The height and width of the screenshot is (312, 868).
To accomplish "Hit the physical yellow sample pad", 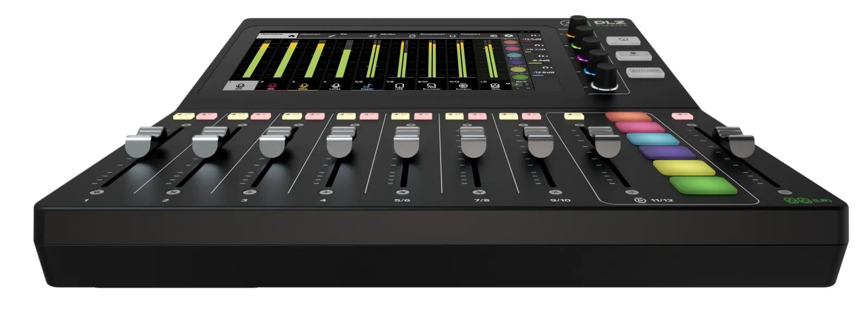I will 685,168.
